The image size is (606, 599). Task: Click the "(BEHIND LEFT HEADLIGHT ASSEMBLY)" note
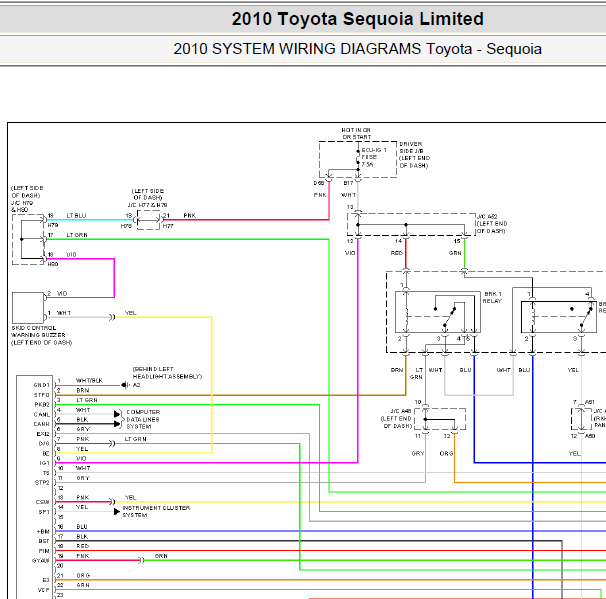point(167,373)
